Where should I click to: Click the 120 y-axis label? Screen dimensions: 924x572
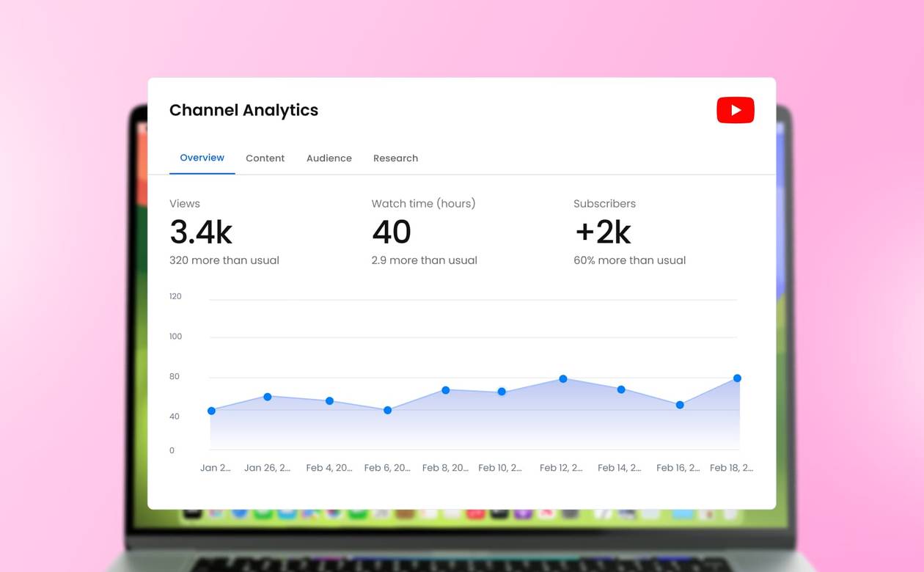(175, 296)
